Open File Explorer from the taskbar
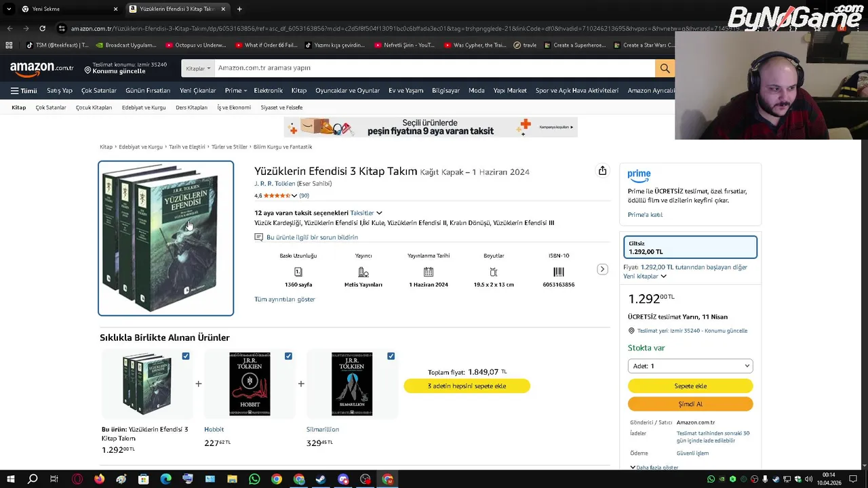868x488 pixels. [232, 479]
